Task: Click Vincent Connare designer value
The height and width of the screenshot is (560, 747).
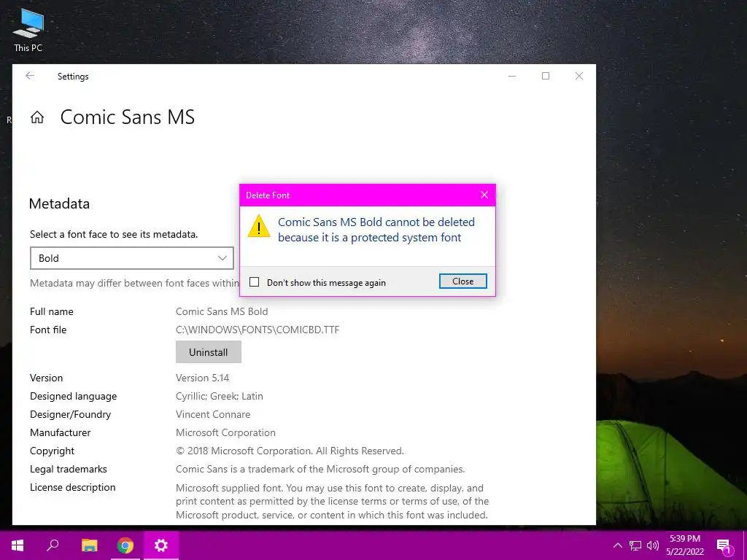Action: click(213, 414)
